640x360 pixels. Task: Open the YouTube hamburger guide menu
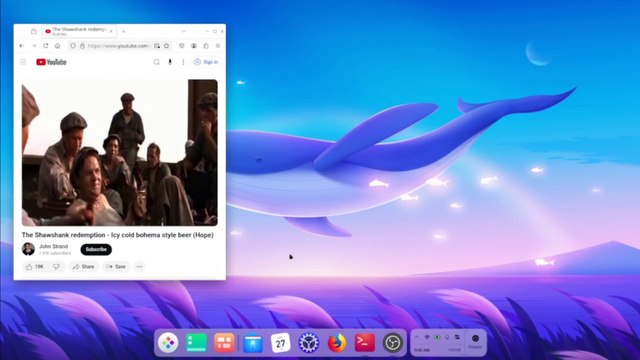pos(23,62)
